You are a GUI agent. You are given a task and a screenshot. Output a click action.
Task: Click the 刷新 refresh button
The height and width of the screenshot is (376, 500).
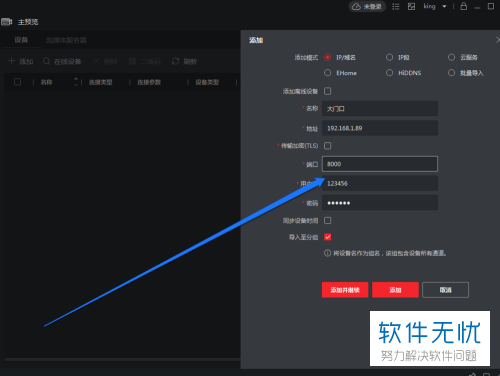[184, 61]
